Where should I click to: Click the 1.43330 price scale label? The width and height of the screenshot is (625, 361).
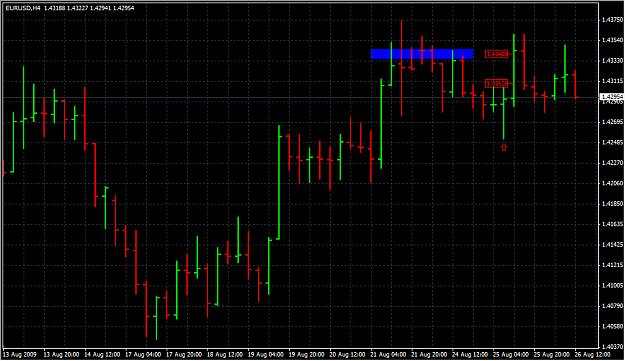pos(612,61)
